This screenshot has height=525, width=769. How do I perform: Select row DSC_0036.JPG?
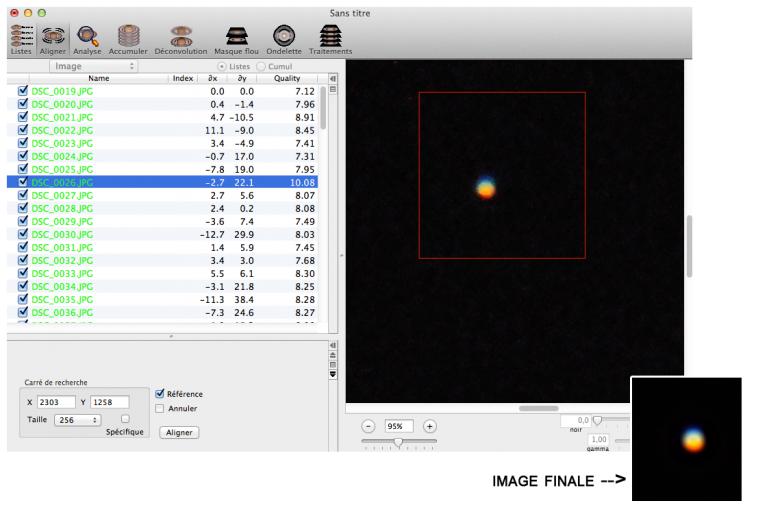tap(162, 312)
